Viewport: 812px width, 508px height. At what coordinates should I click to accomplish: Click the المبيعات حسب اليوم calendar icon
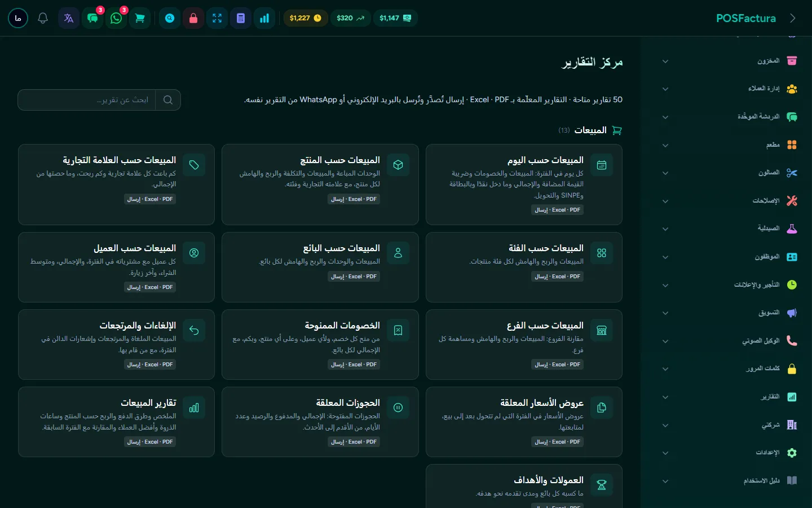tap(602, 165)
